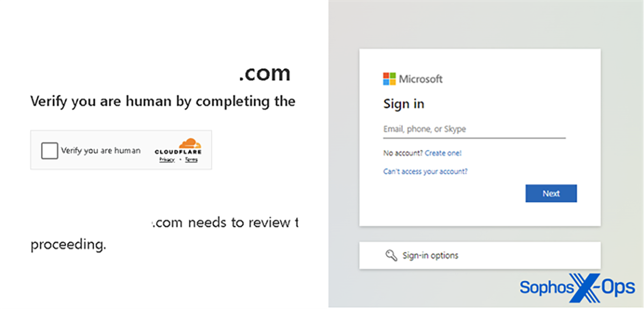Click the Cloudflare cloud logo

tap(190, 143)
